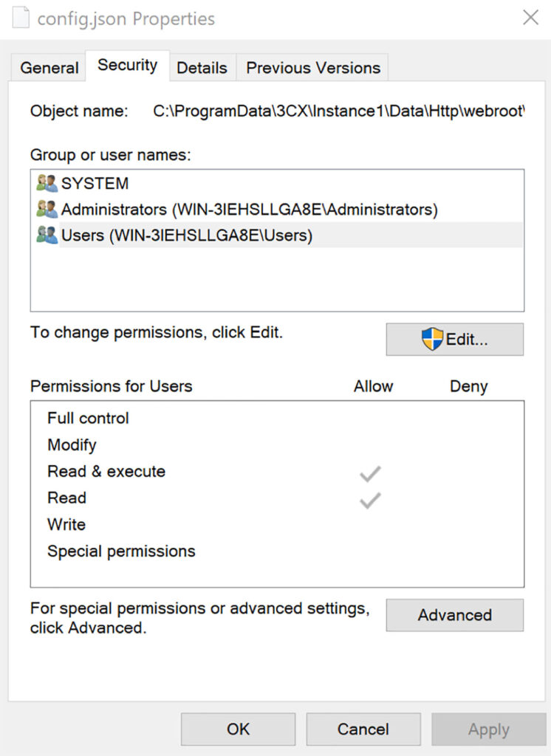Image resolution: width=551 pixels, height=756 pixels.
Task: Close the config.json Properties window
Action: click(x=530, y=18)
